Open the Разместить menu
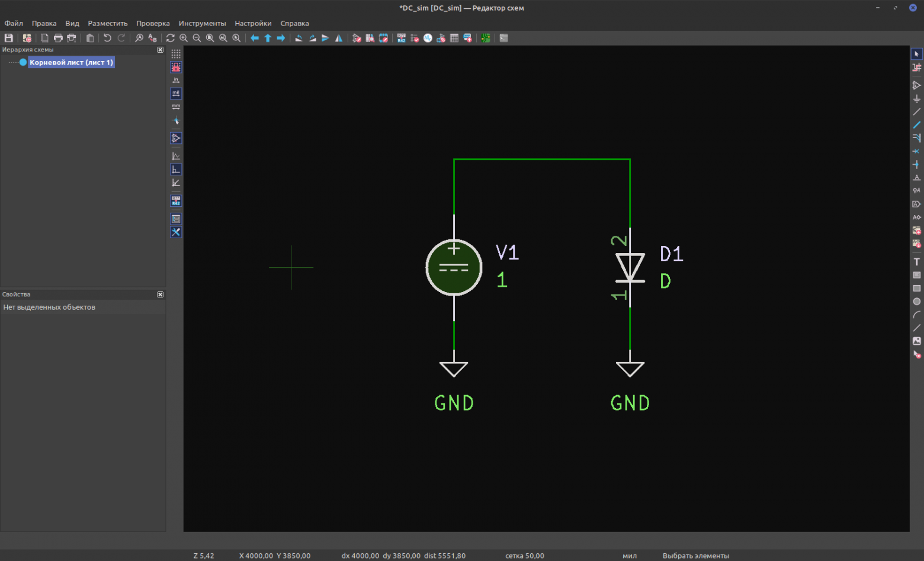Image resolution: width=924 pixels, height=561 pixels. tap(108, 24)
